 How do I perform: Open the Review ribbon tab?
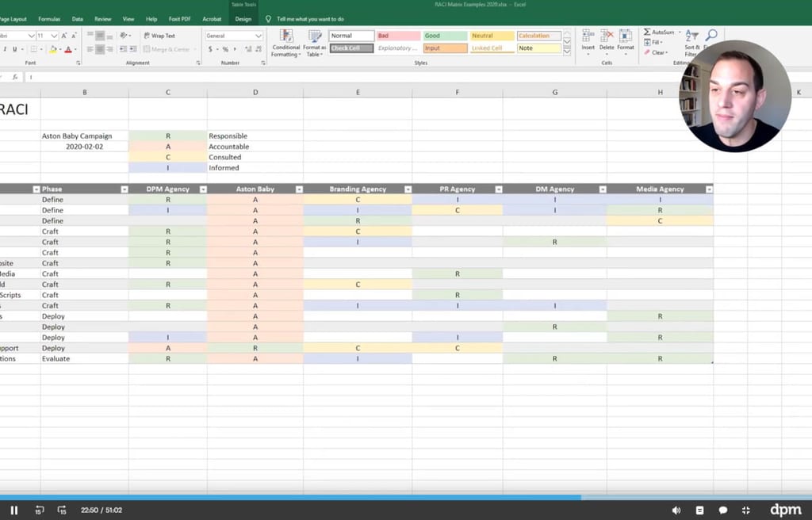102,19
